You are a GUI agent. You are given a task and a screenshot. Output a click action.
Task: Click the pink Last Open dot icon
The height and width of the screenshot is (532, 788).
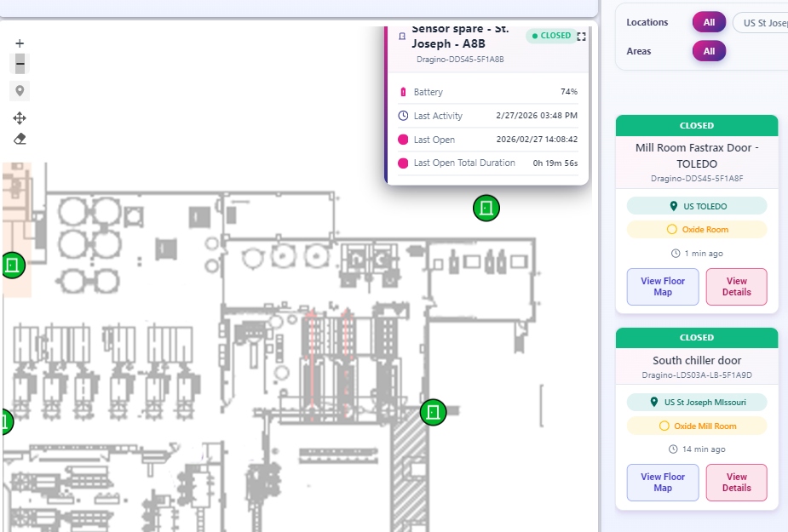pos(401,140)
